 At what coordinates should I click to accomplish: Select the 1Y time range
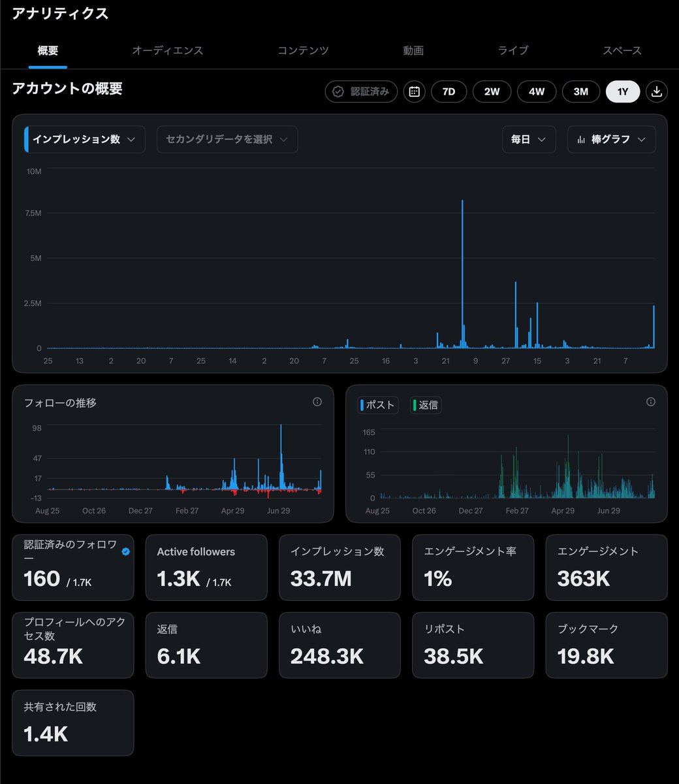click(x=623, y=91)
